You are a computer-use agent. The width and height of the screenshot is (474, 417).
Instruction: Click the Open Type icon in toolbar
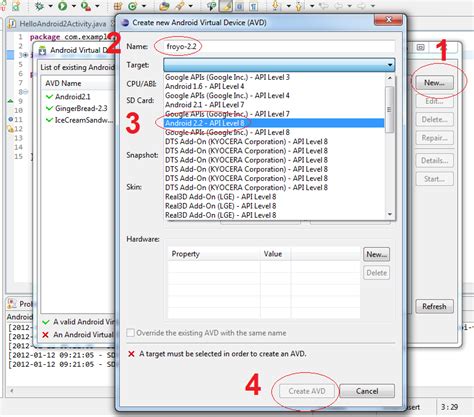(164, 6)
